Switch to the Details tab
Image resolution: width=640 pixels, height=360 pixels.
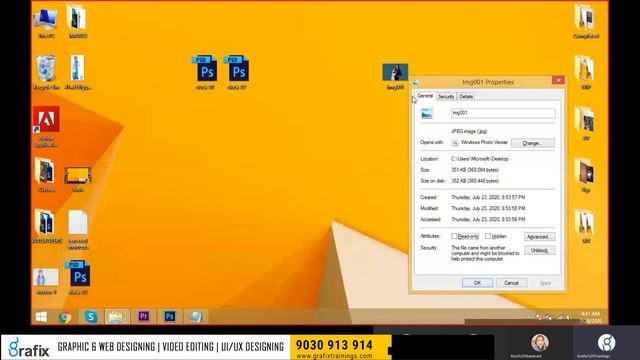click(466, 97)
